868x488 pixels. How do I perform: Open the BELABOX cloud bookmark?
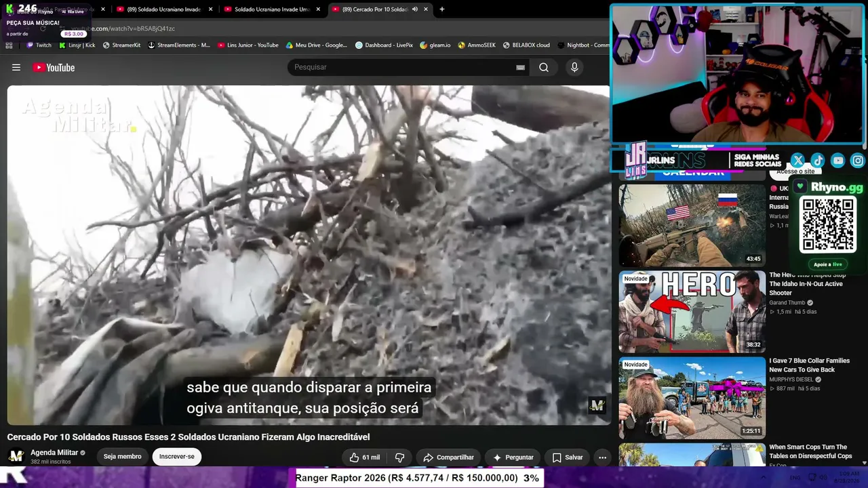pyautogui.click(x=526, y=45)
